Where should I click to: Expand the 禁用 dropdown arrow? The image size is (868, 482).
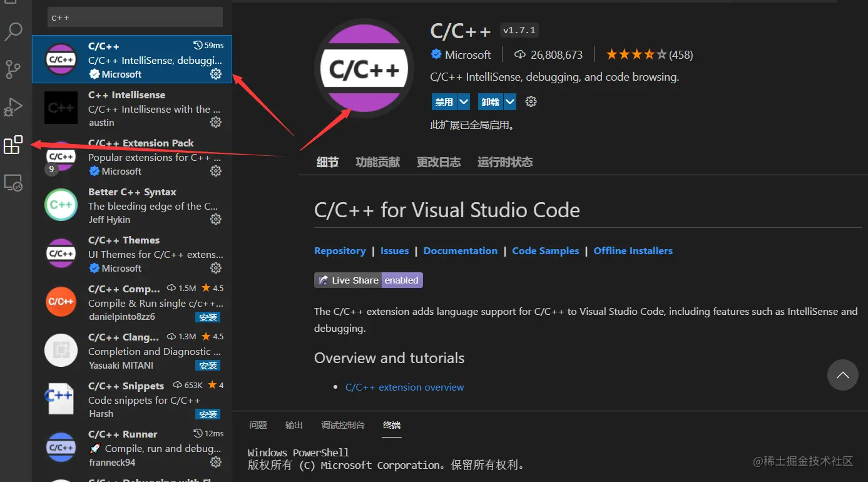[463, 101]
